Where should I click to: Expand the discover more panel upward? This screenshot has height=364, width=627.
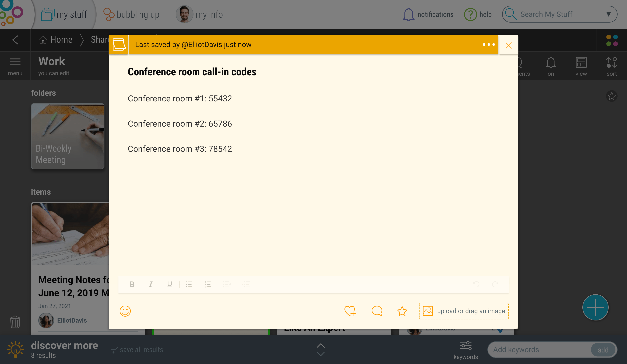point(321,345)
